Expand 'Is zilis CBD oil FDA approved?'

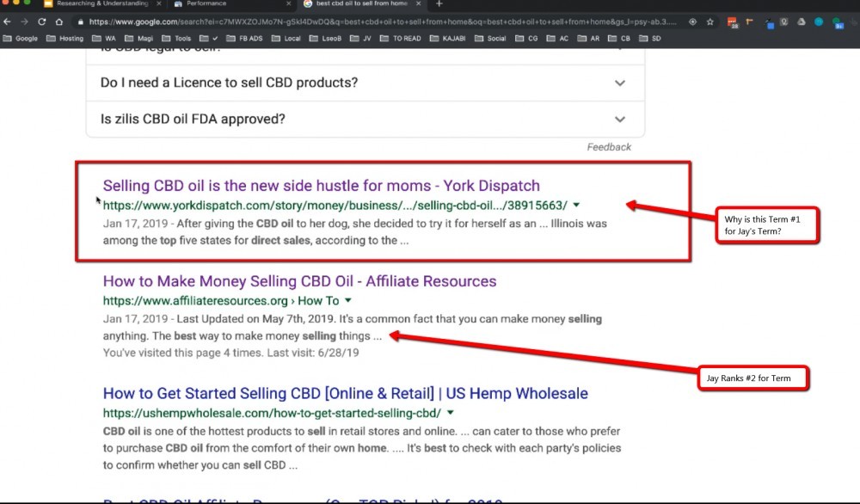click(x=365, y=119)
